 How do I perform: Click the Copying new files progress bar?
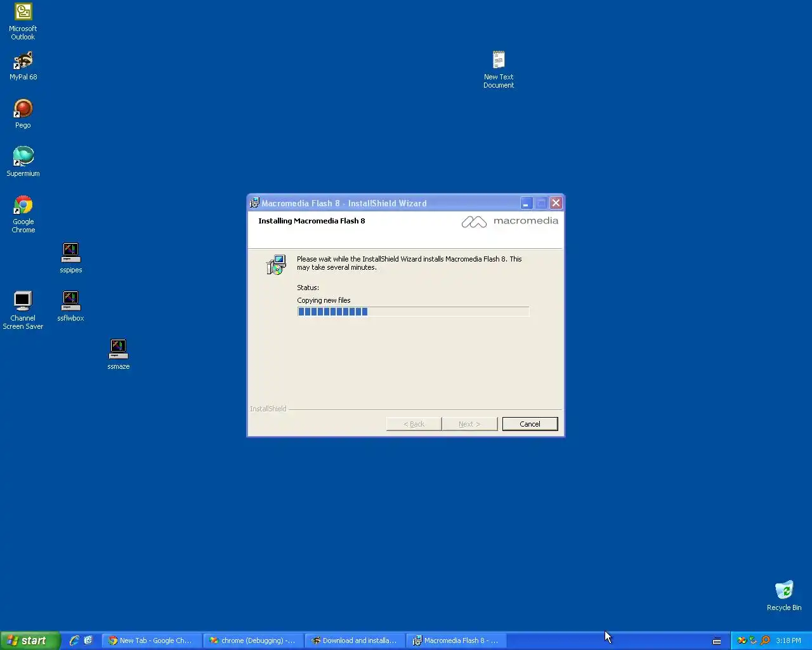pos(413,312)
